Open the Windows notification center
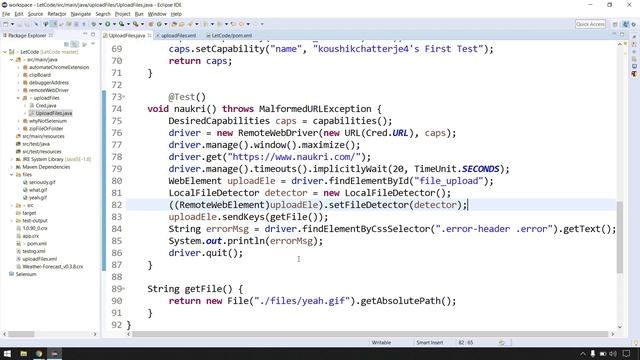Screen dimensions: 640x360 point(626,354)
